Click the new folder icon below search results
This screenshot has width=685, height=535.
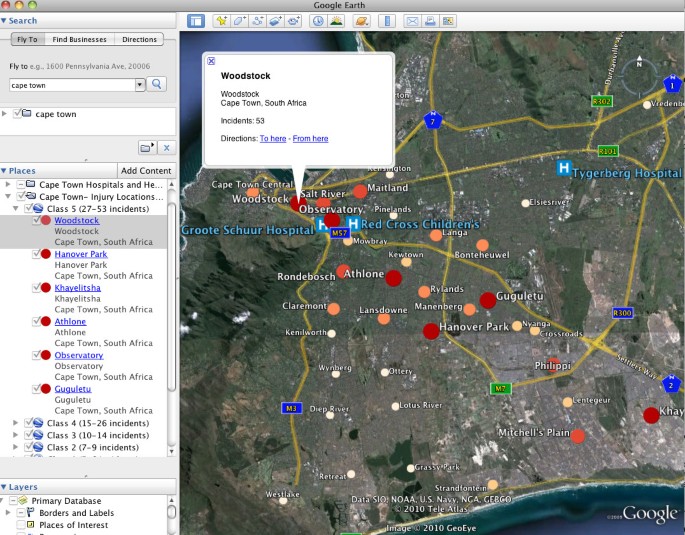coord(147,148)
